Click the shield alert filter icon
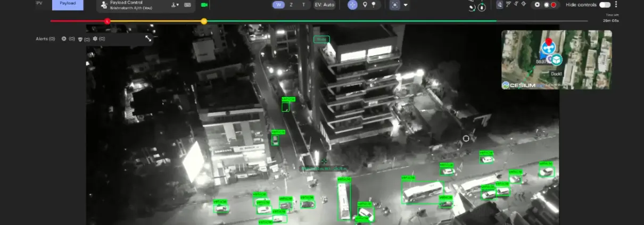The height and width of the screenshot is (225, 644). coord(80,39)
